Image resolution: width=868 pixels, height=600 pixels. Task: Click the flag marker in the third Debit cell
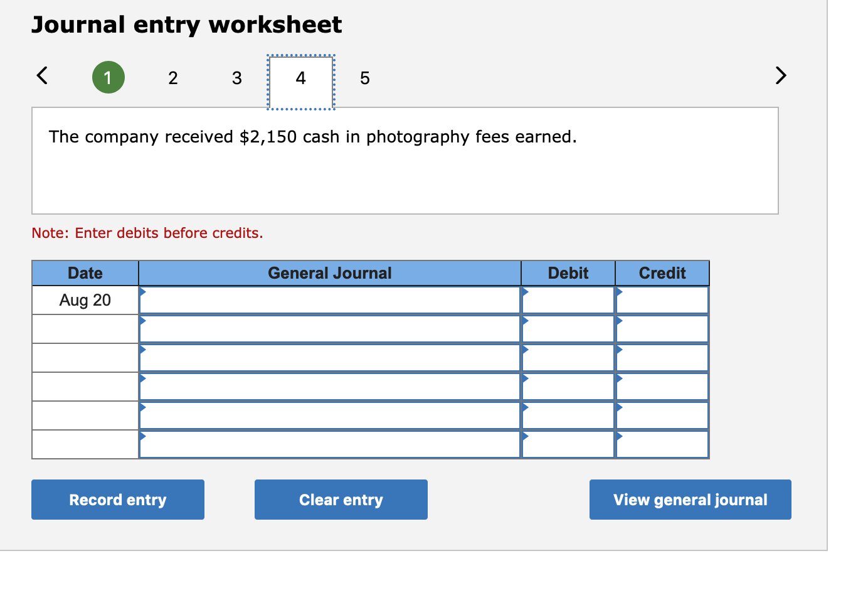coord(526,350)
